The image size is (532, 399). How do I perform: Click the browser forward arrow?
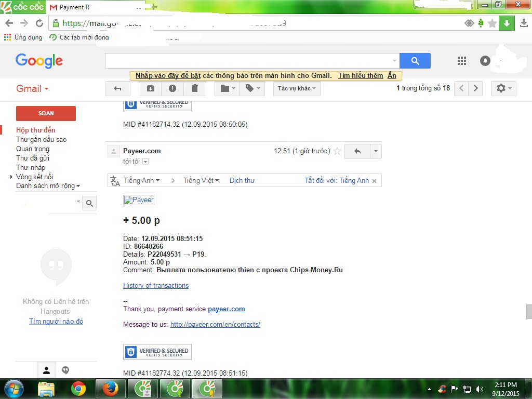(24, 23)
